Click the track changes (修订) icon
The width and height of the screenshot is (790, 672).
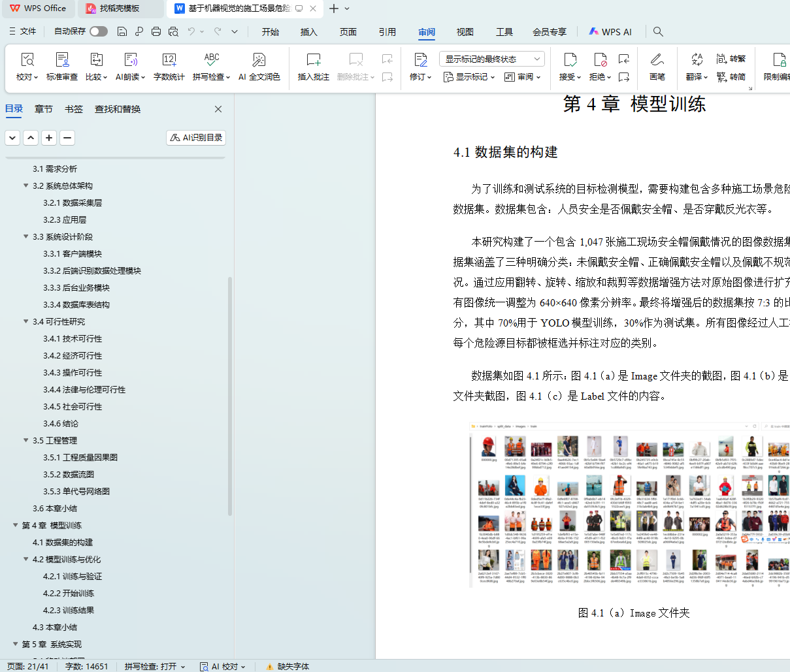click(420, 61)
